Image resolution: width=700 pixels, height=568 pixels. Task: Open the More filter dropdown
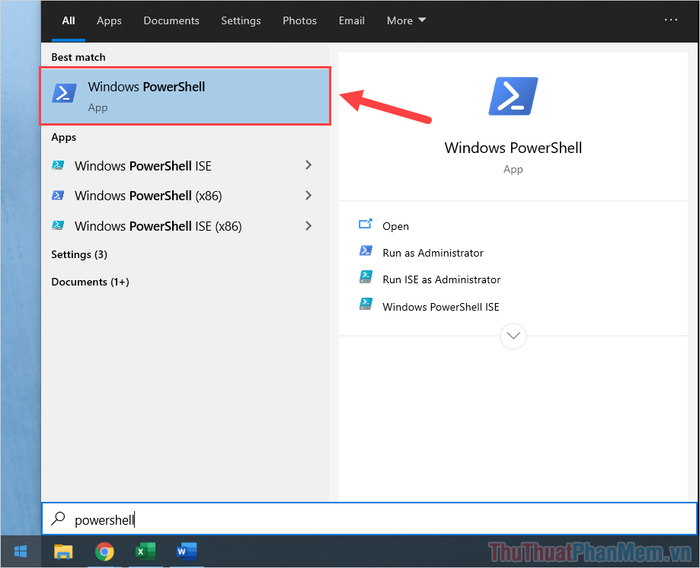(x=406, y=21)
